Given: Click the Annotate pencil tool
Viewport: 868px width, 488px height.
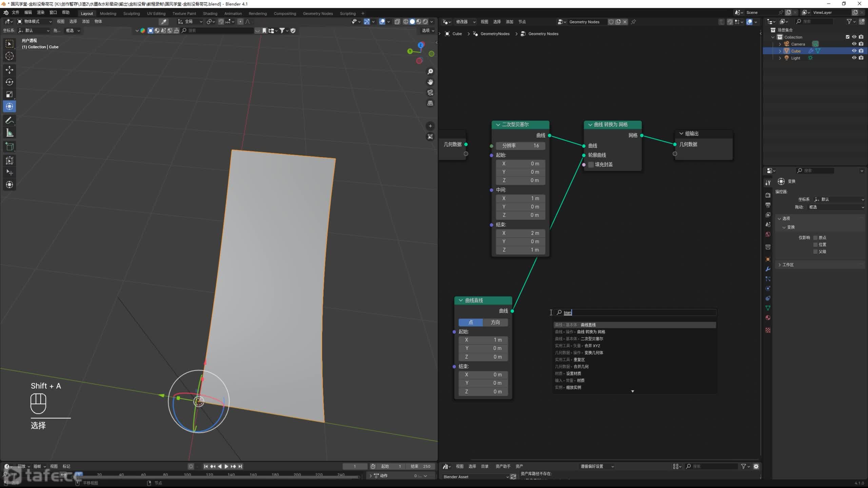Looking at the screenshot, I should [9, 120].
